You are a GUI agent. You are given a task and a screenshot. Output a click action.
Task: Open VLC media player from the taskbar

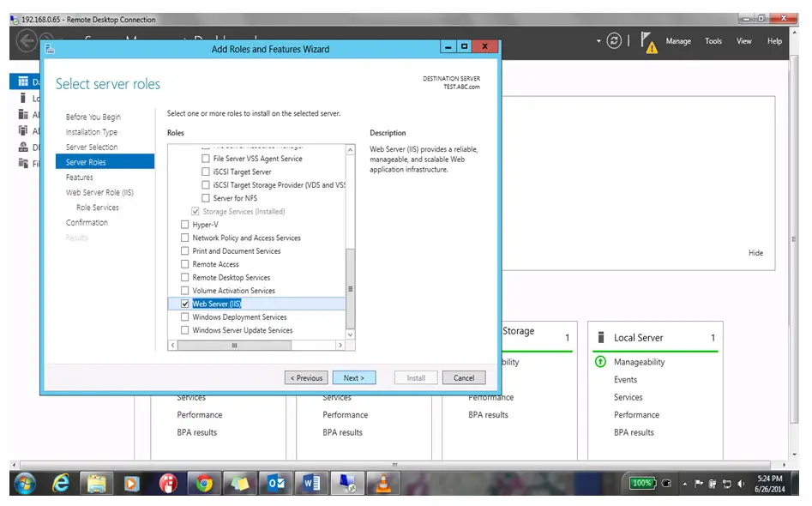point(383,484)
